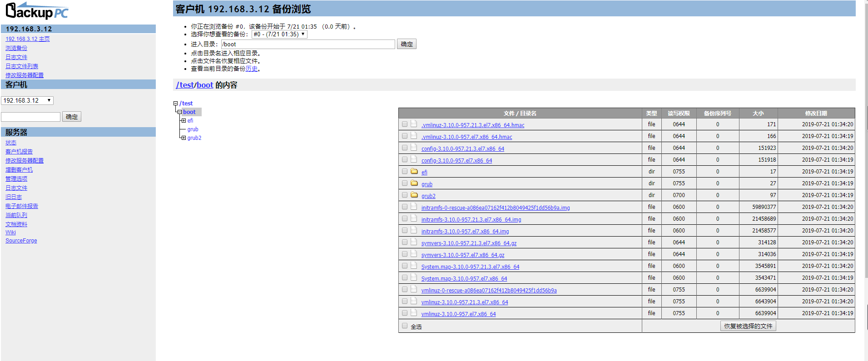Click file icon beside System.map-3.10.0-957.el7.x86_64

pyautogui.click(x=414, y=277)
